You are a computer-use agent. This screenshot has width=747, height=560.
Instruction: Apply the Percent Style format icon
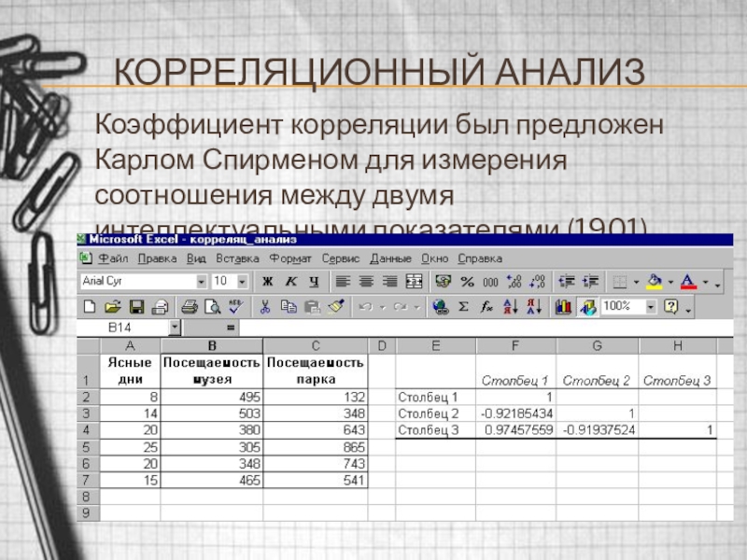tap(467, 281)
